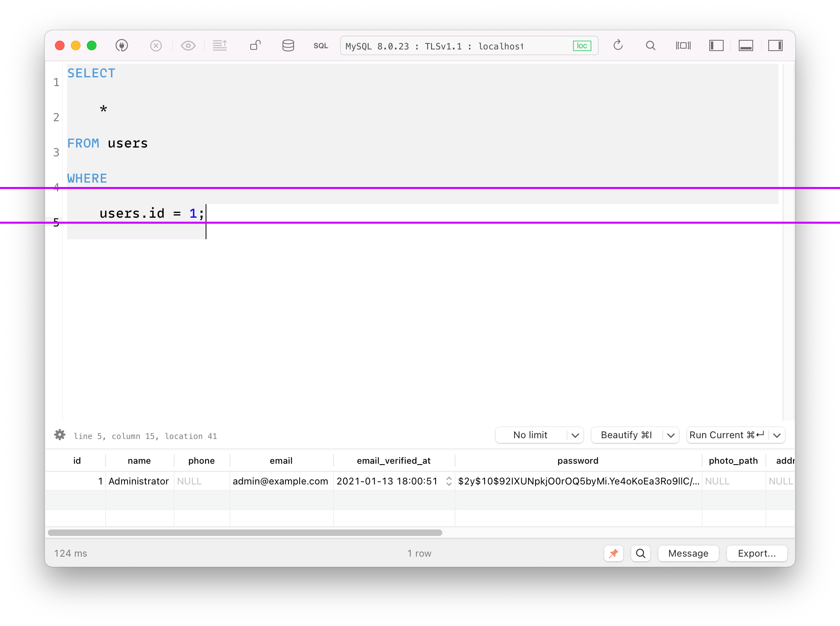The height and width of the screenshot is (626, 840).
Task: Click the refresh icon in the toolbar
Action: (x=618, y=45)
